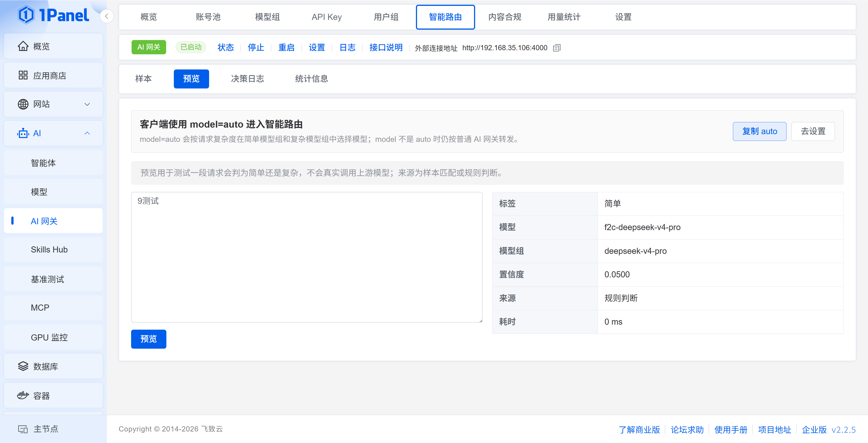The image size is (868, 443).
Task: Open gateway 设置 link in status bar
Action: [317, 48]
